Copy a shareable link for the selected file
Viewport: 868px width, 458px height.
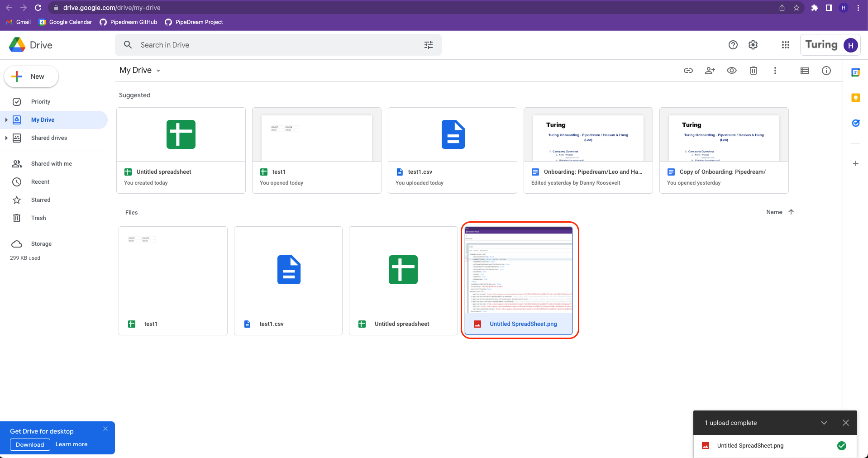688,71
